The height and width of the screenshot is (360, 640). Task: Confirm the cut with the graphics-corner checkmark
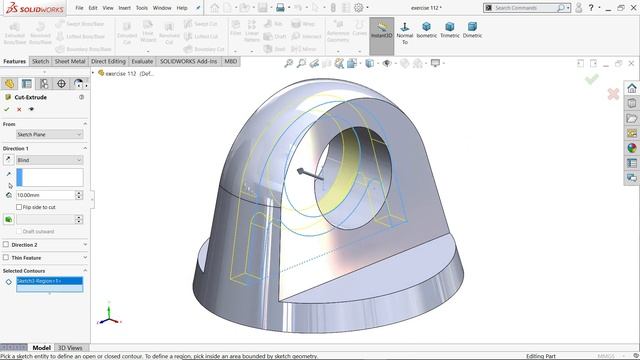(x=591, y=79)
